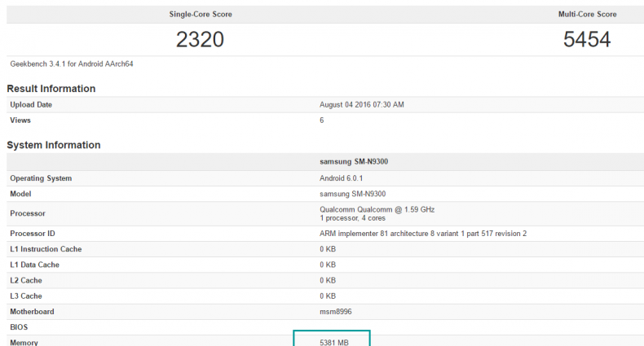Click the Single-Core Score value 2320
This screenshot has width=644, height=346.
click(x=200, y=39)
